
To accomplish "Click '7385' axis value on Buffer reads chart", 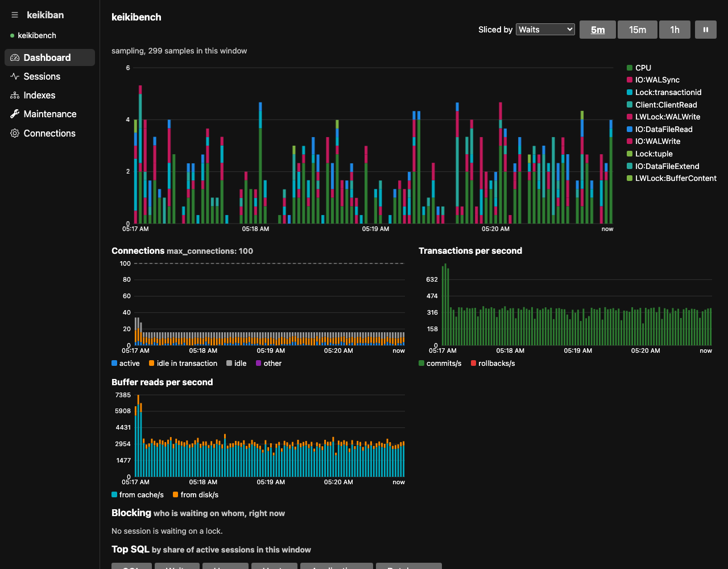I will click(123, 395).
